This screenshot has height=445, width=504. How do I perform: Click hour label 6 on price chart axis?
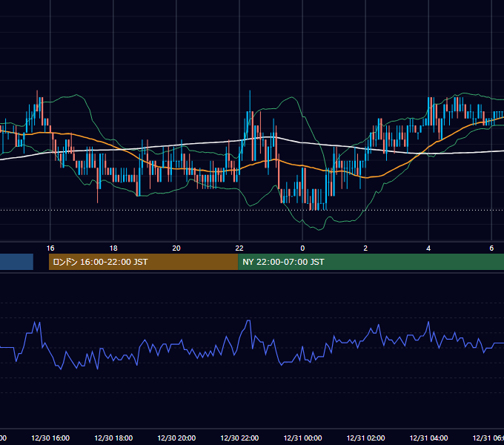pos(491,248)
